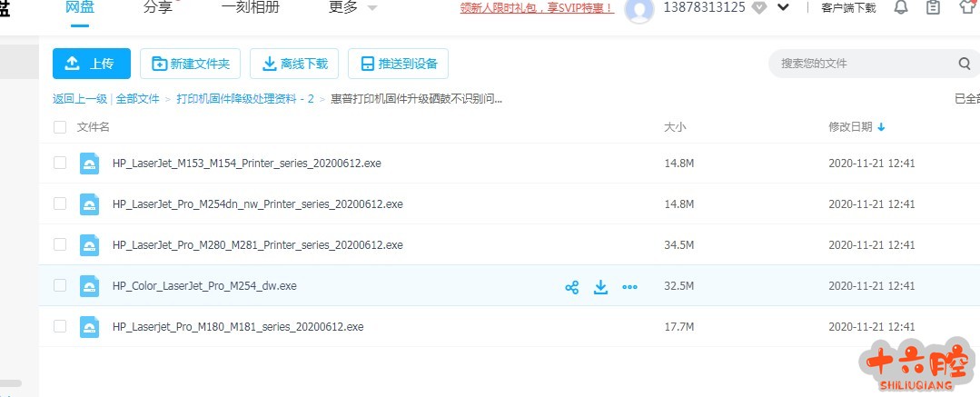The height and width of the screenshot is (397, 980).
Task: Sort by modified date arrow icon
Action: pos(881,127)
